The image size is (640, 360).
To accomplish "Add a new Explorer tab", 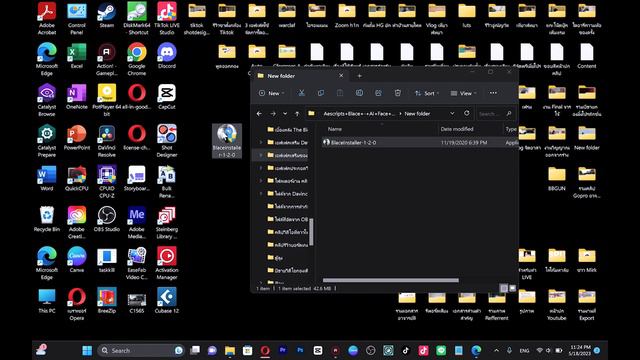I will [359, 76].
